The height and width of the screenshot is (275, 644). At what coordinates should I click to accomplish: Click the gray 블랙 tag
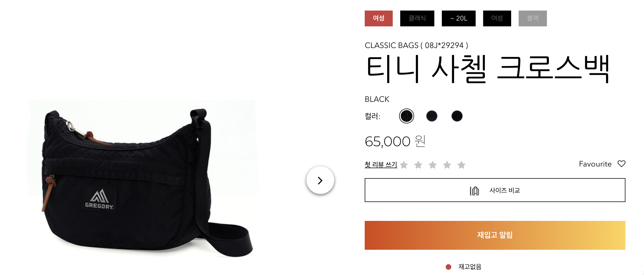tap(533, 18)
